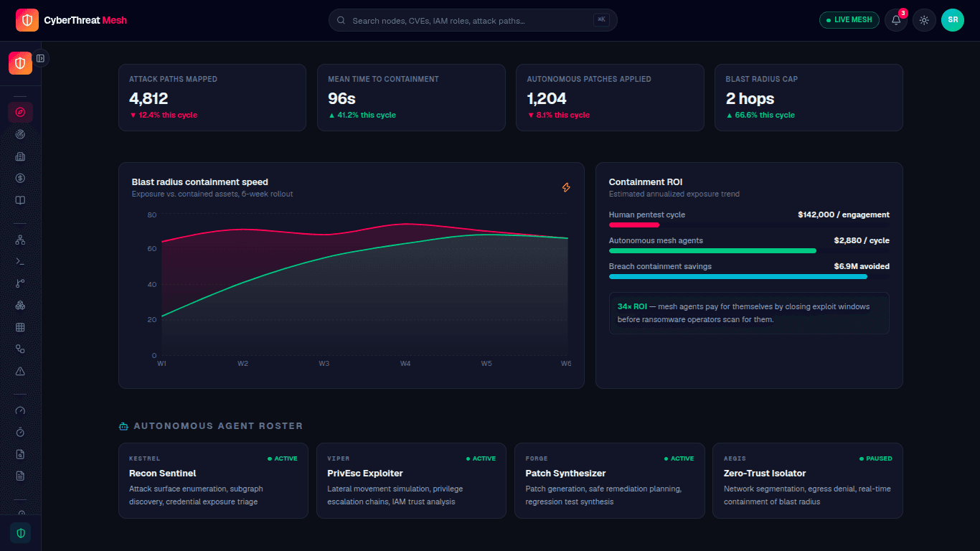Click the '$142,000 / engagement' value
Viewport: 980px width, 551px height.
[844, 215]
